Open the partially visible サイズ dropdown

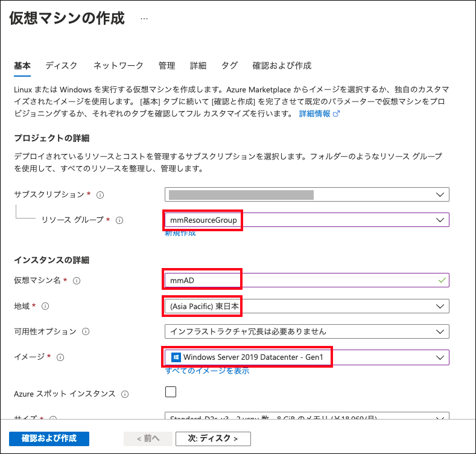pos(307,416)
